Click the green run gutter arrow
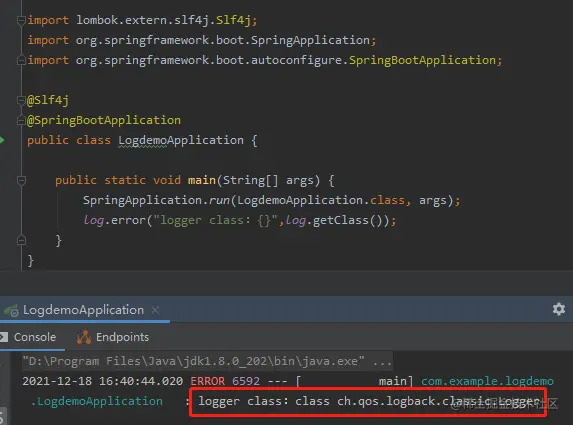 click(2, 140)
